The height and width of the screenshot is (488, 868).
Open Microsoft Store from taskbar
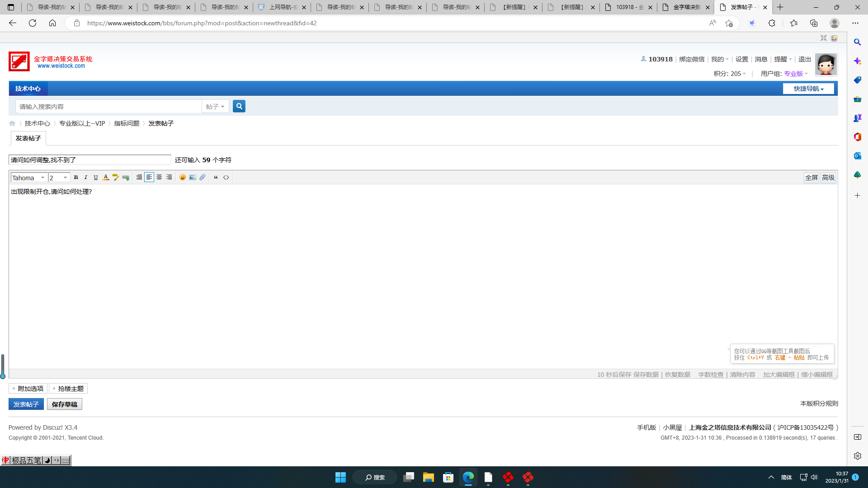pyautogui.click(x=448, y=477)
